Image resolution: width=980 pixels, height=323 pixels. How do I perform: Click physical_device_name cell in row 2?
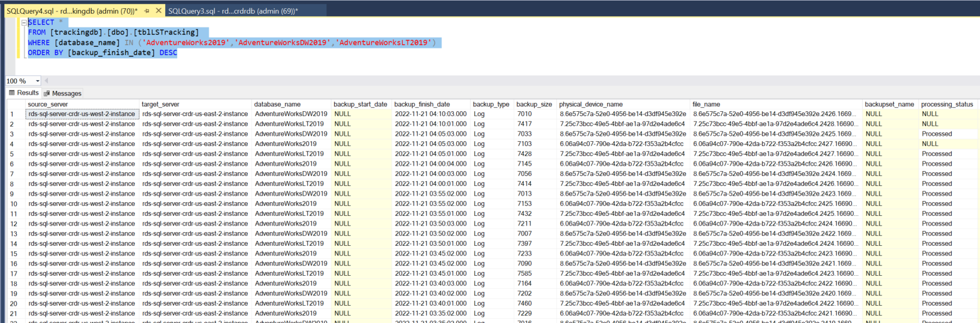(x=623, y=124)
